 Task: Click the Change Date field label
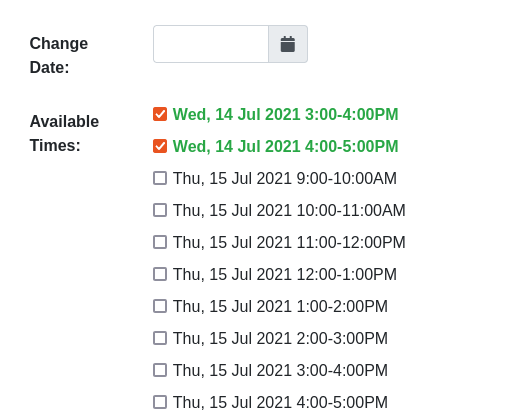(59, 55)
